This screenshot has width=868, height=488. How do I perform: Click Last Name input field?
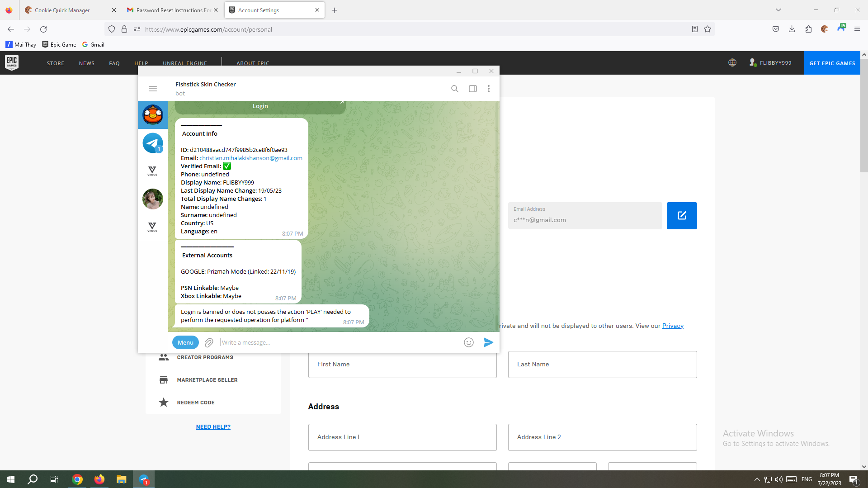(x=602, y=365)
